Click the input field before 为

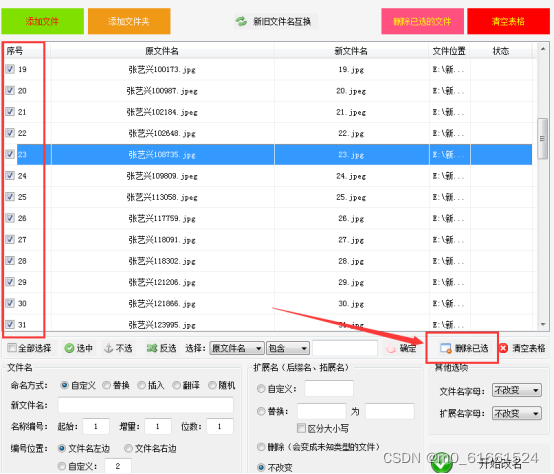pyautogui.click(x=322, y=411)
